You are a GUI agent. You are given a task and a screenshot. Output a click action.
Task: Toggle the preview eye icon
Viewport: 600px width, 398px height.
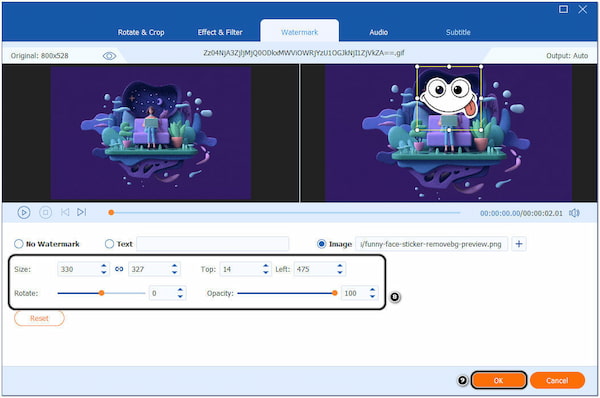tap(109, 56)
